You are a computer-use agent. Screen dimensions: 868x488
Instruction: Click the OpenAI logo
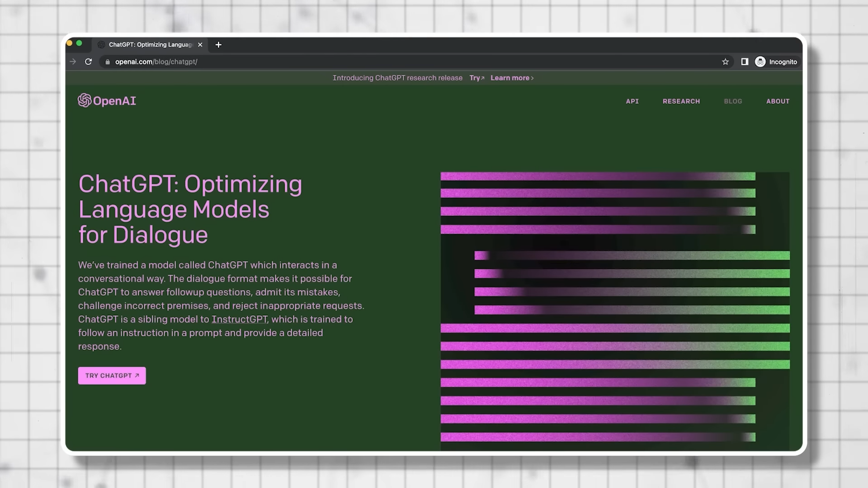[107, 100]
